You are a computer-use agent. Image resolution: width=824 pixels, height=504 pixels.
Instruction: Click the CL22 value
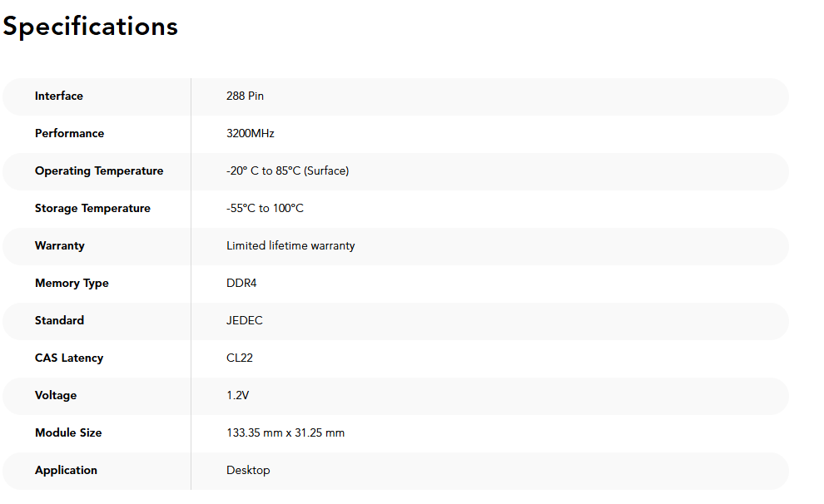click(240, 358)
